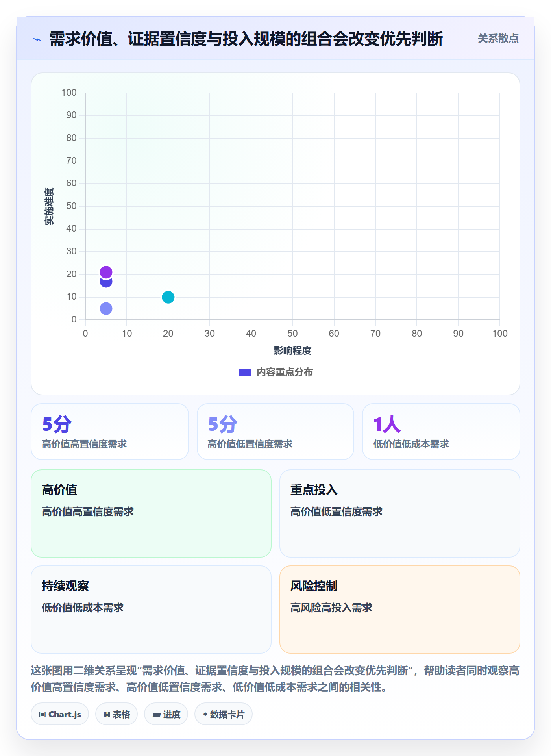Viewport: 551px width, 756px height.
Task: Click the 进度 tag
Action: pyautogui.click(x=166, y=714)
